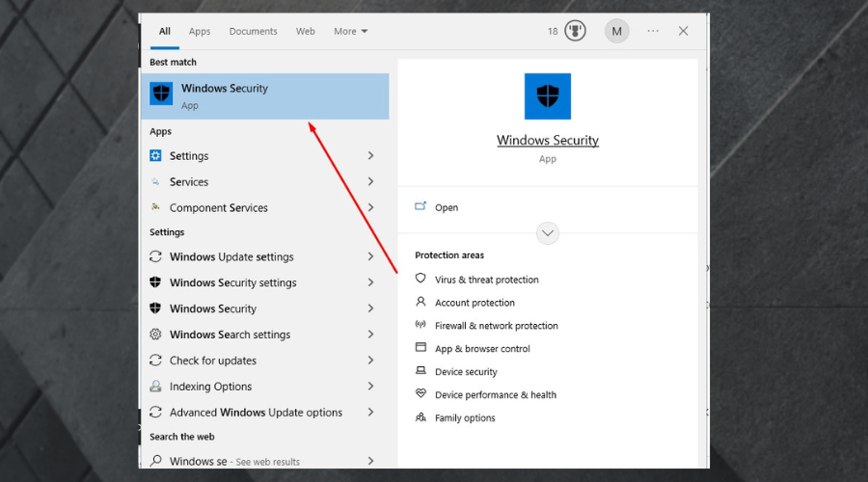Click the Device performance & health heart icon
This screenshot has height=482, width=868.
pyautogui.click(x=420, y=393)
